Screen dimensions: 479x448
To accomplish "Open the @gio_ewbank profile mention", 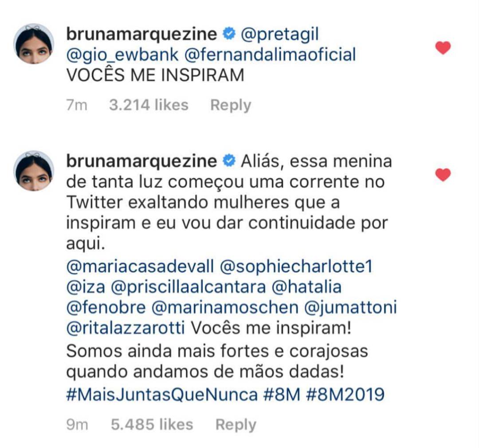I will (122, 55).
